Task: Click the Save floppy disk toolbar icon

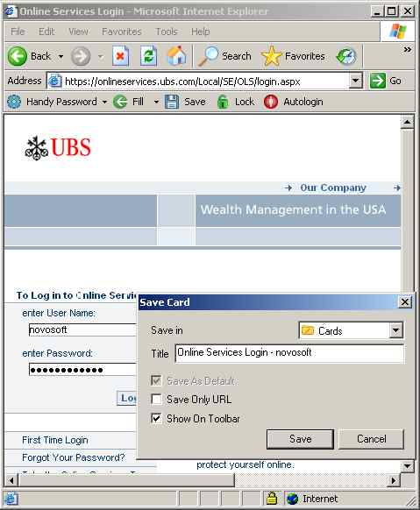Action: (x=172, y=102)
